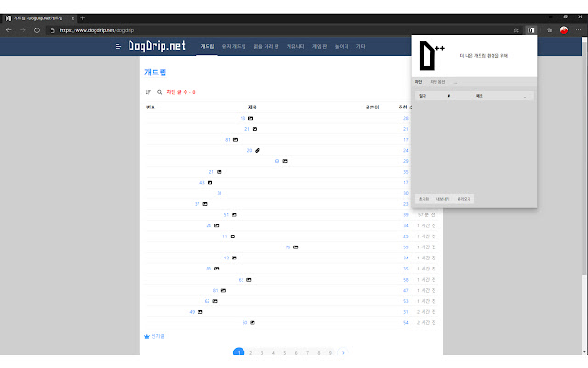Click the image icon next to comment count 63
Image resolution: width=588 pixels, height=368 pixels.
tap(249, 280)
